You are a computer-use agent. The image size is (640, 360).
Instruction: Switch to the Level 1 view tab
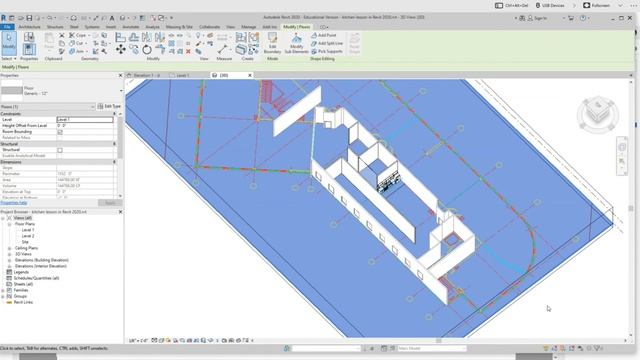(x=182, y=76)
